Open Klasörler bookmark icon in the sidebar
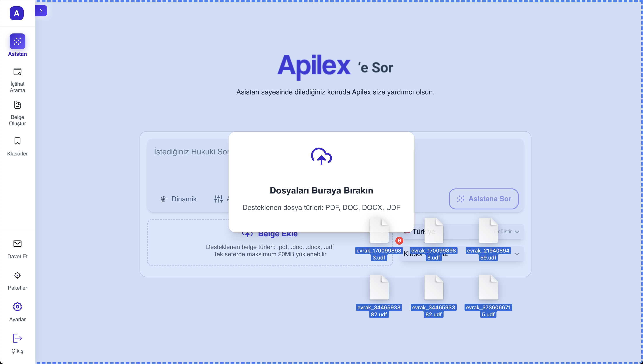 (17, 141)
